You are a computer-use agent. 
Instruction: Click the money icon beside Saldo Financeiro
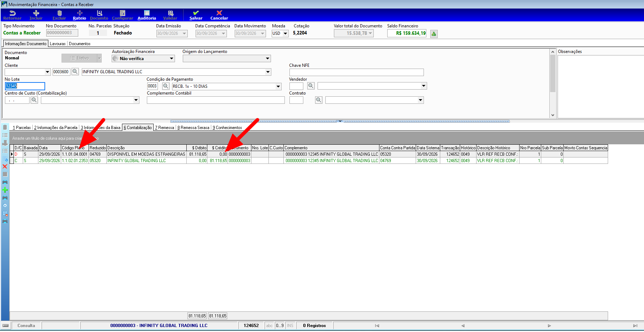(434, 34)
